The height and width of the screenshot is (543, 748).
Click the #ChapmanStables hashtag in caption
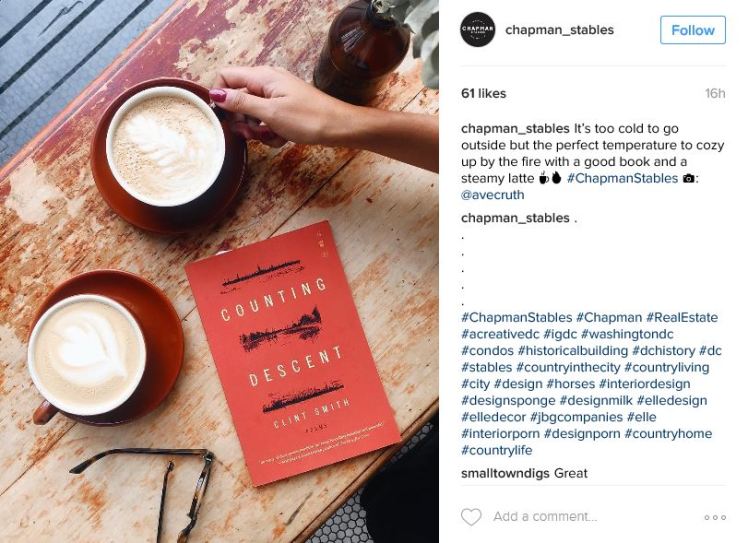[x=622, y=178]
